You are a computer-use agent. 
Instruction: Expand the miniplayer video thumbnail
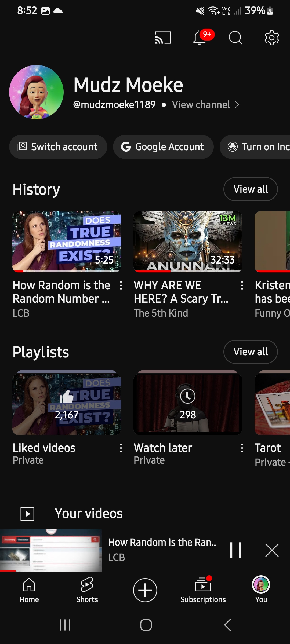[x=51, y=550]
